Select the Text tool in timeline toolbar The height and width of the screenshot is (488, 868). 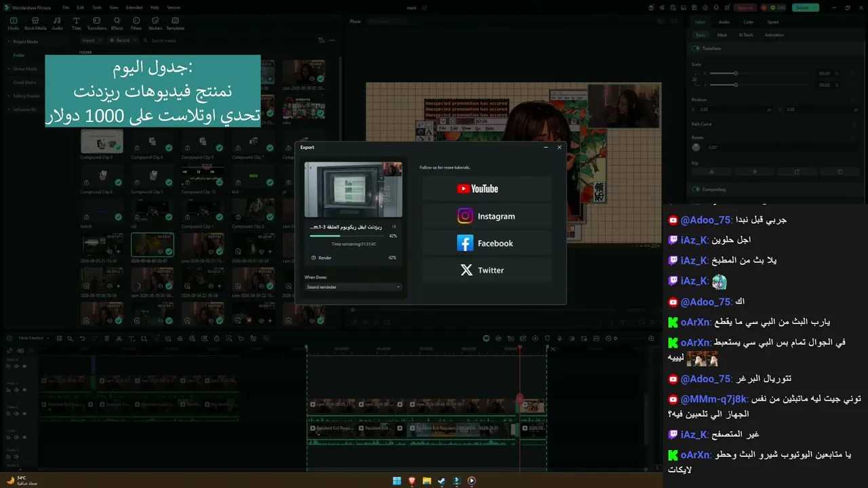click(132, 338)
